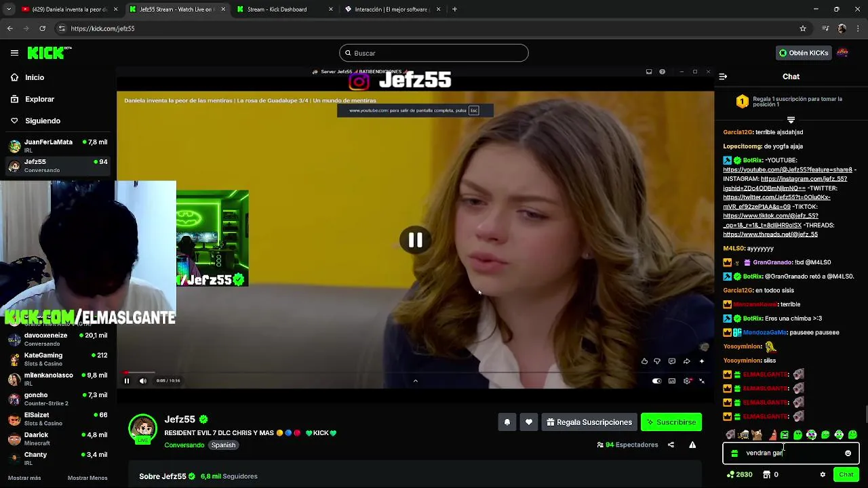Bookmark this page with the star icon

803,28
